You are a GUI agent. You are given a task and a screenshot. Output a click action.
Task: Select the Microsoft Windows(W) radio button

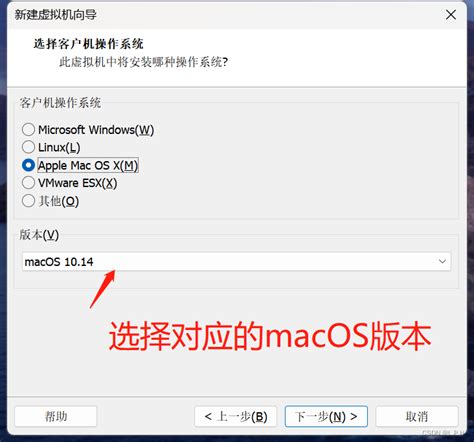click(x=28, y=129)
